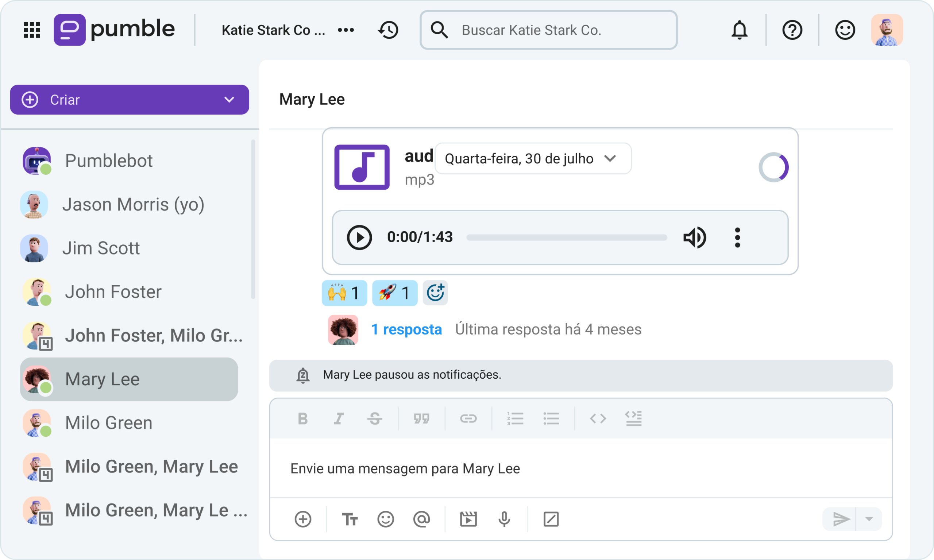Click the video clip recording icon

(468, 519)
